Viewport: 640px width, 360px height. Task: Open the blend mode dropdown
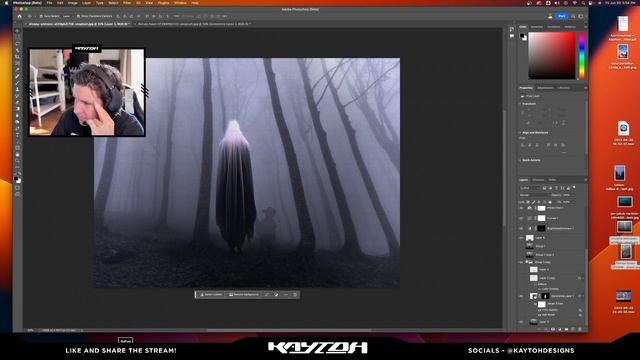[534, 195]
